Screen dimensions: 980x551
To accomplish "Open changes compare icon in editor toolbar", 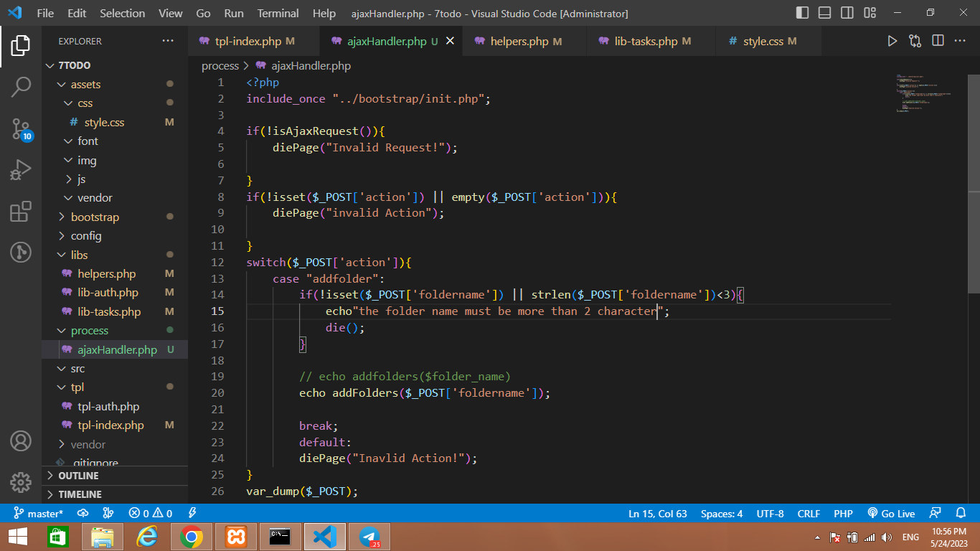I will 915,41.
